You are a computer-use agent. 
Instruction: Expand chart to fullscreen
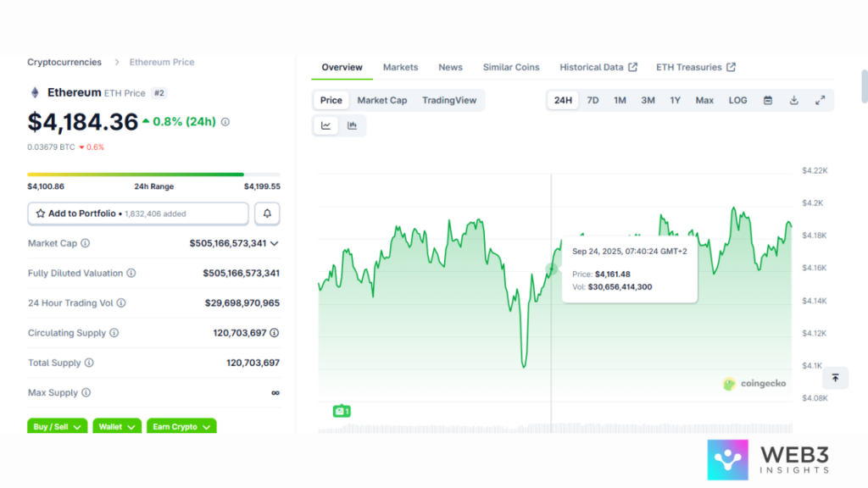click(x=820, y=100)
